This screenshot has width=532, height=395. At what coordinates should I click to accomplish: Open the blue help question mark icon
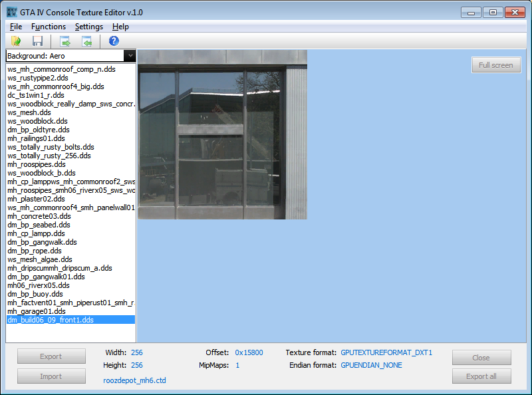(114, 41)
